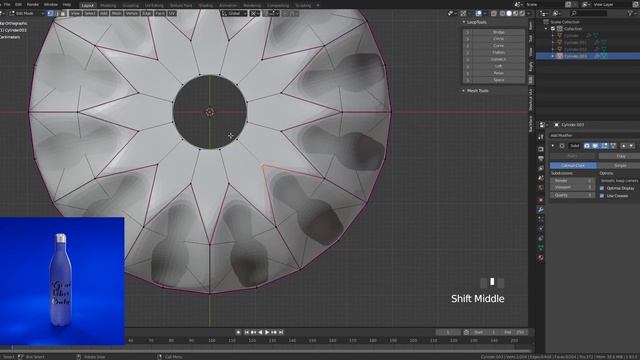Switch viewport to material preview shading

[x=516, y=13]
